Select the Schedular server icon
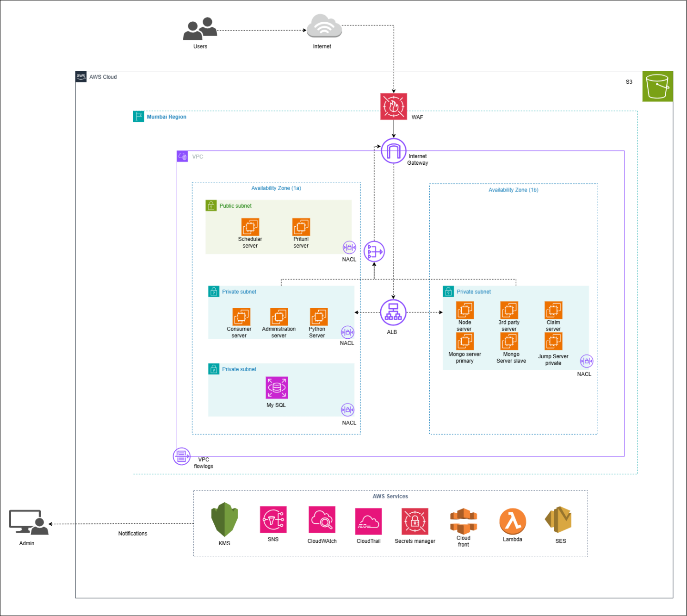This screenshot has height=616, width=687. [250, 227]
